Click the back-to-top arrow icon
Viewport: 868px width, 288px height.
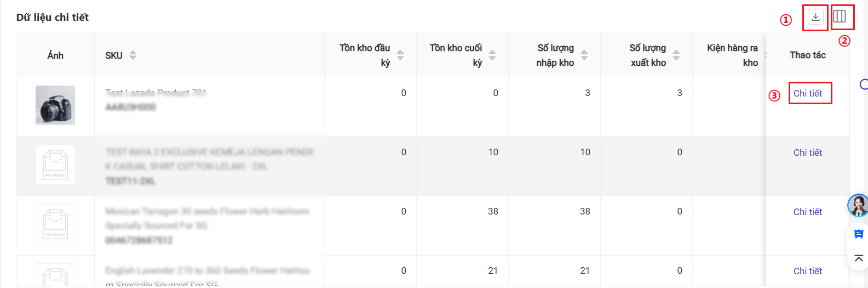point(859,258)
